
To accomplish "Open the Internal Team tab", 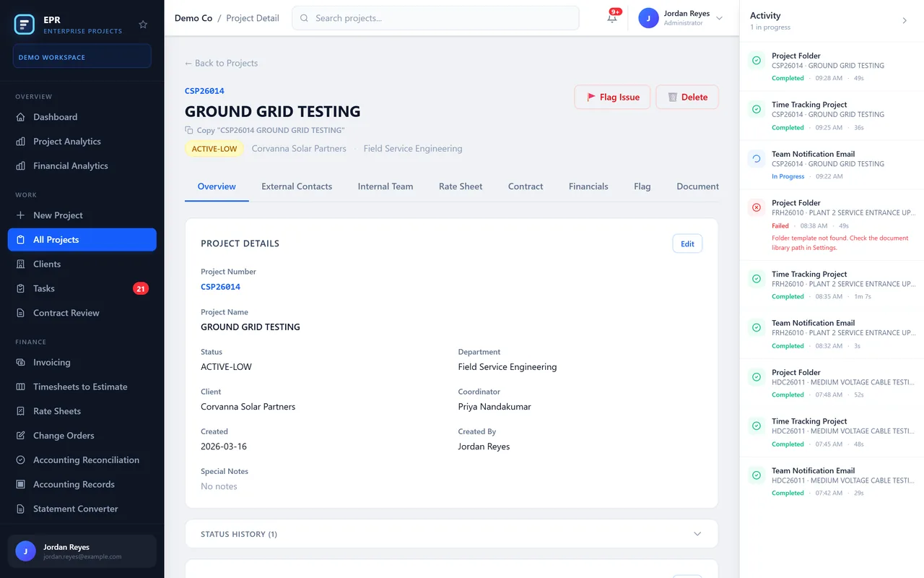I will (385, 186).
